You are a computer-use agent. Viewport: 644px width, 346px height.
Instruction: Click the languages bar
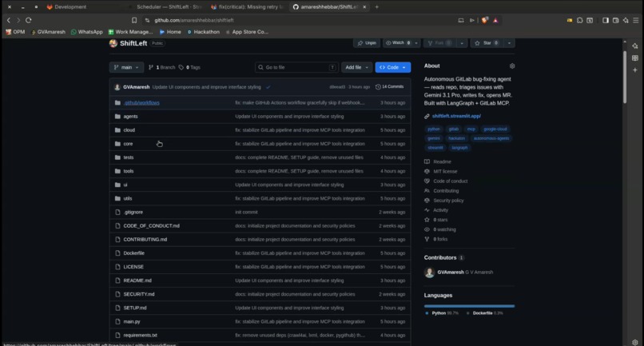[469, 306]
